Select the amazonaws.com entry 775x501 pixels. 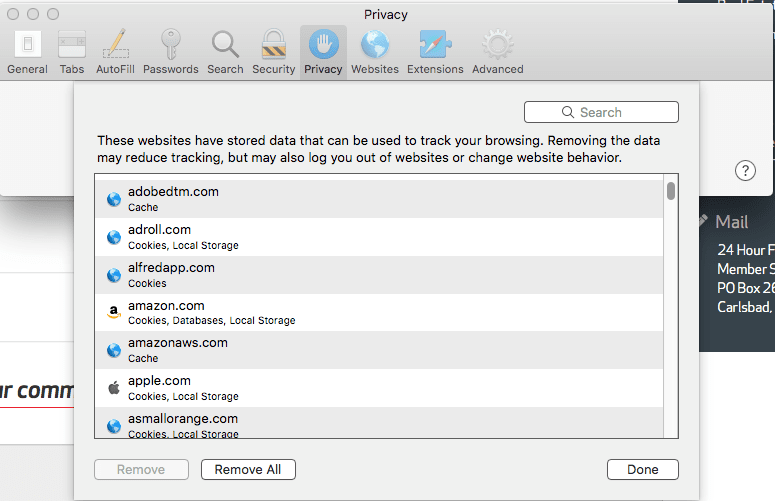coord(379,350)
